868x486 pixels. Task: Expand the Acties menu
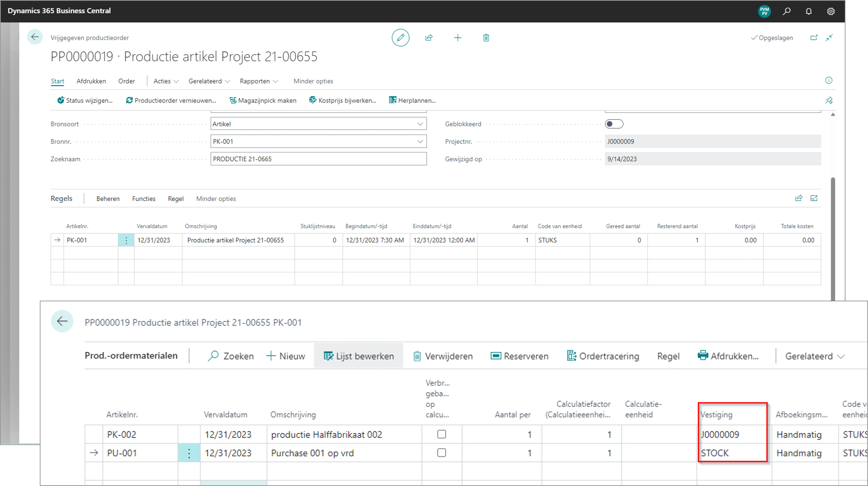(x=166, y=81)
